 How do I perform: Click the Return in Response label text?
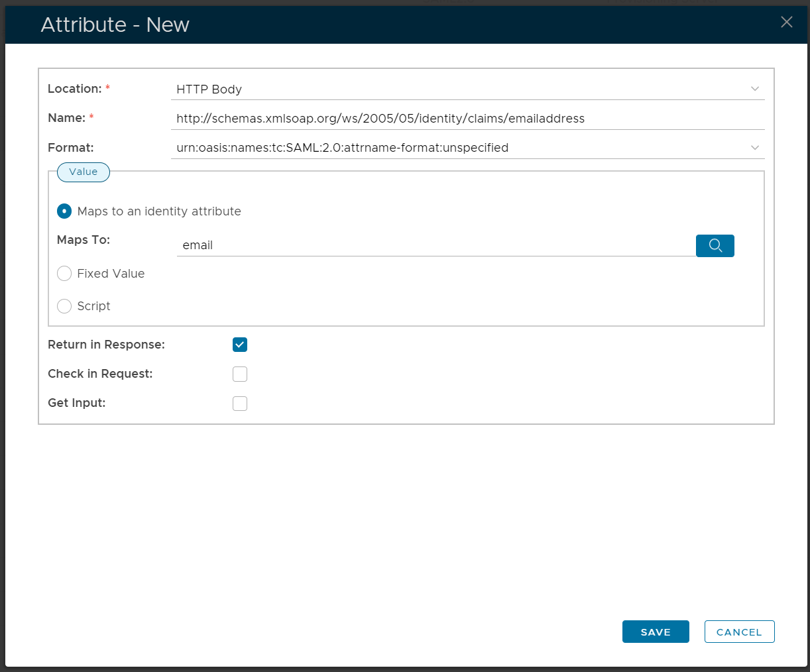[106, 345]
